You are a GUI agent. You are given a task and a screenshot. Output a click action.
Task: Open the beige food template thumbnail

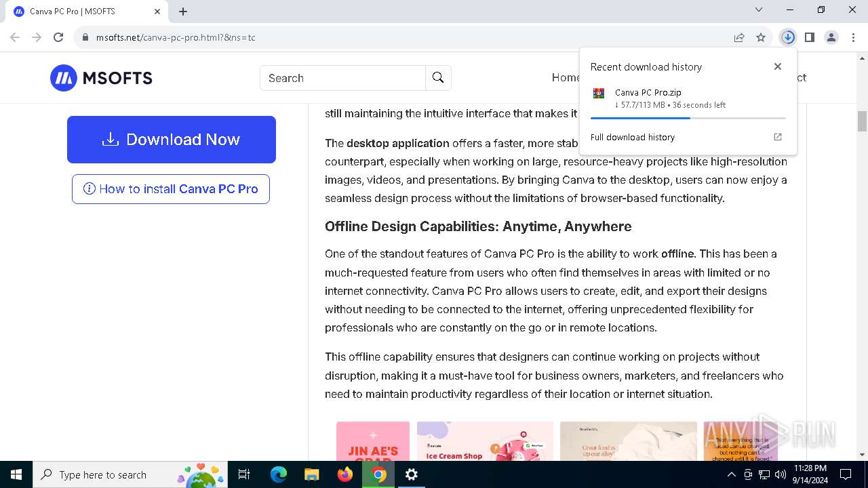[629, 441]
